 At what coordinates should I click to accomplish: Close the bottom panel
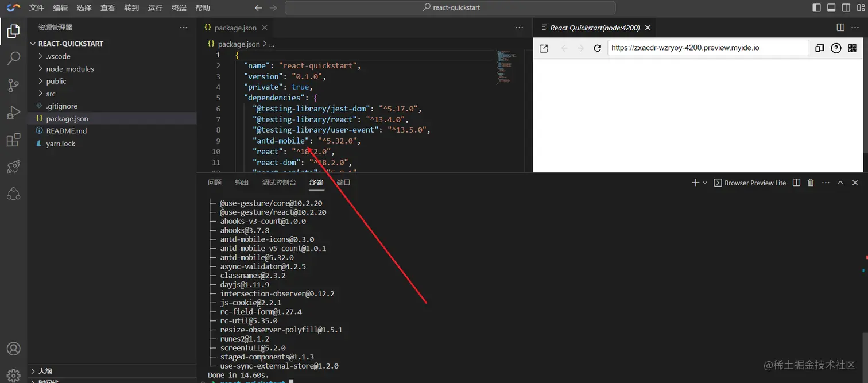[855, 183]
